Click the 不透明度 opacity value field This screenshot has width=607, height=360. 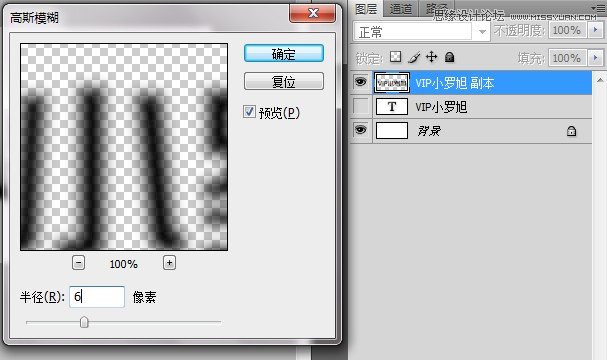[567, 30]
